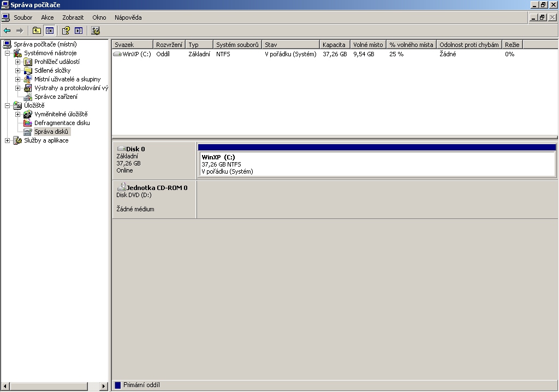The width and height of the screenshot is (559, 392).
Task: Collapse the Systémové nástroje node
Action: pos(7,53)
